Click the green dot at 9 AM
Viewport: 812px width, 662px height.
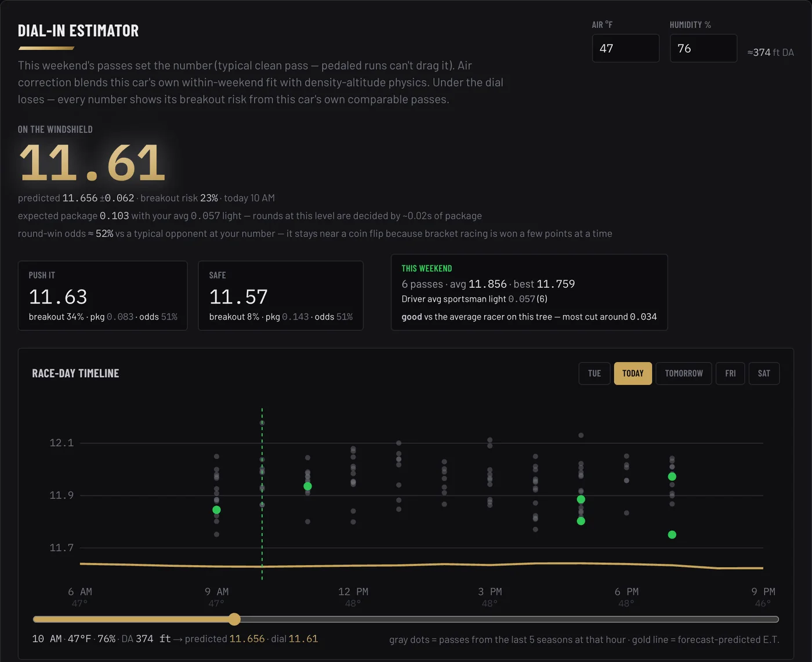[x=216, y=510]
